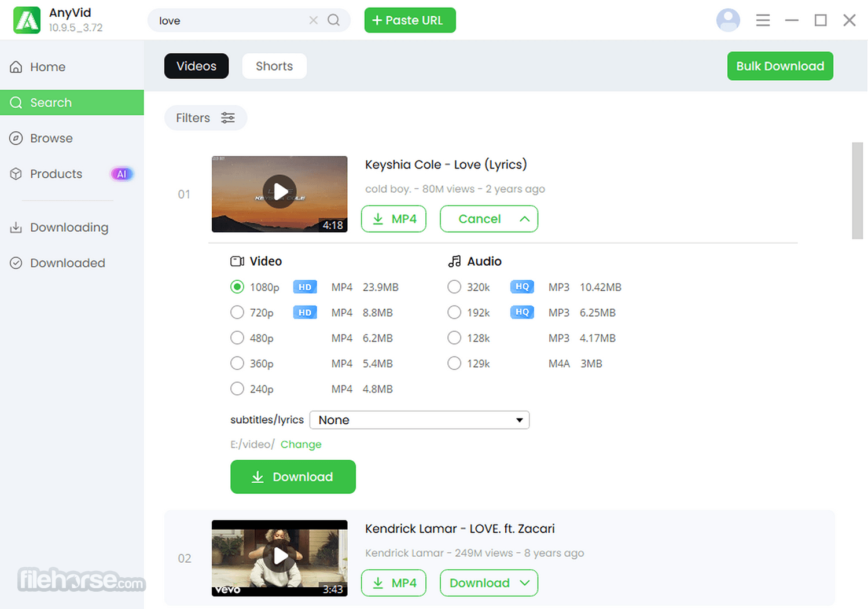Open Search in the sidebar
Image resolution: width=868 pixels, height=609 pixels.
pos(72,102)
